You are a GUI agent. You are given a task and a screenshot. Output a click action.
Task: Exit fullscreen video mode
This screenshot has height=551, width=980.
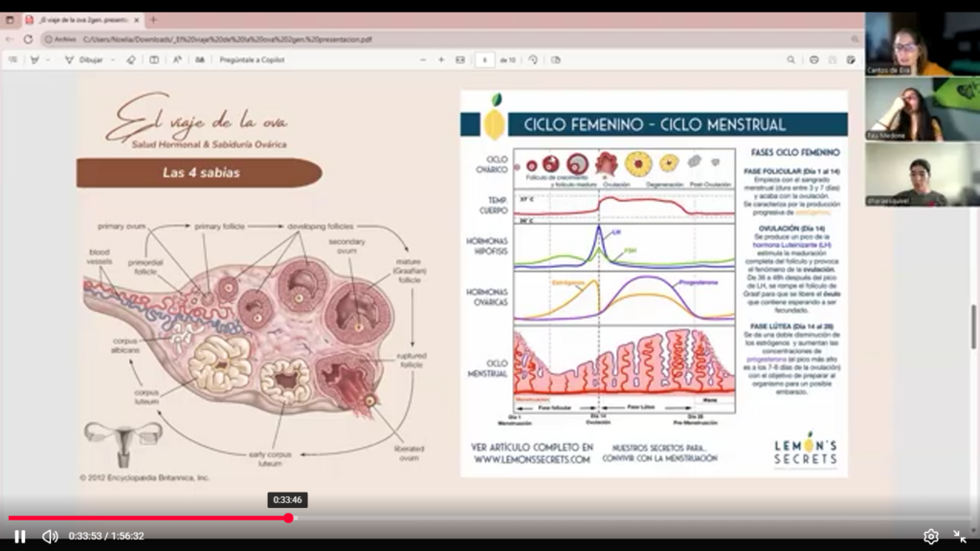[x=959, y=537]
